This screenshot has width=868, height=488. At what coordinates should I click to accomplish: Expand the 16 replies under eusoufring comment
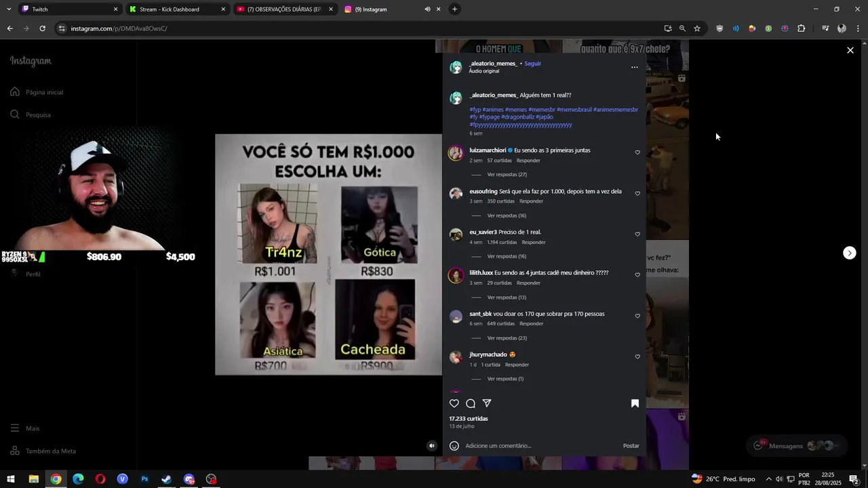click(x=507, y=216)
